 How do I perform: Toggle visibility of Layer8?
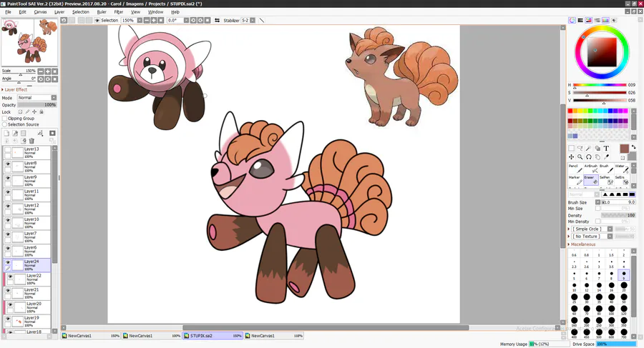[x=8, y=164]
